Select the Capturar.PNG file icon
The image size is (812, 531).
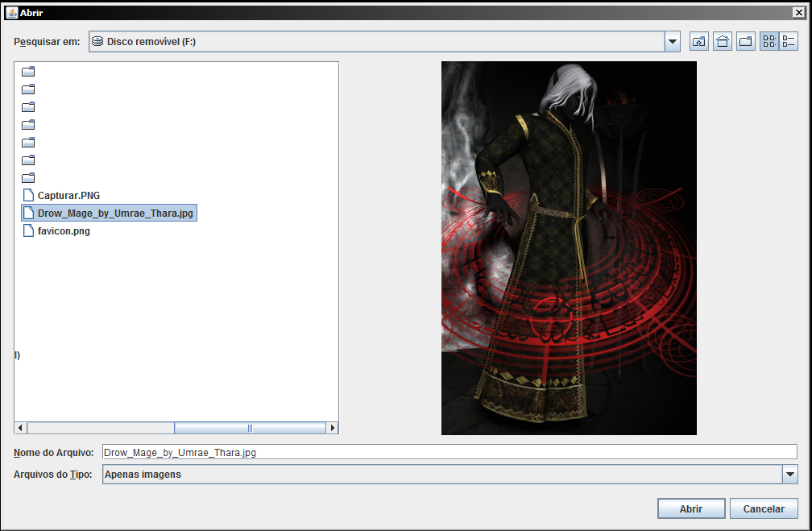(x=28, y=195)
